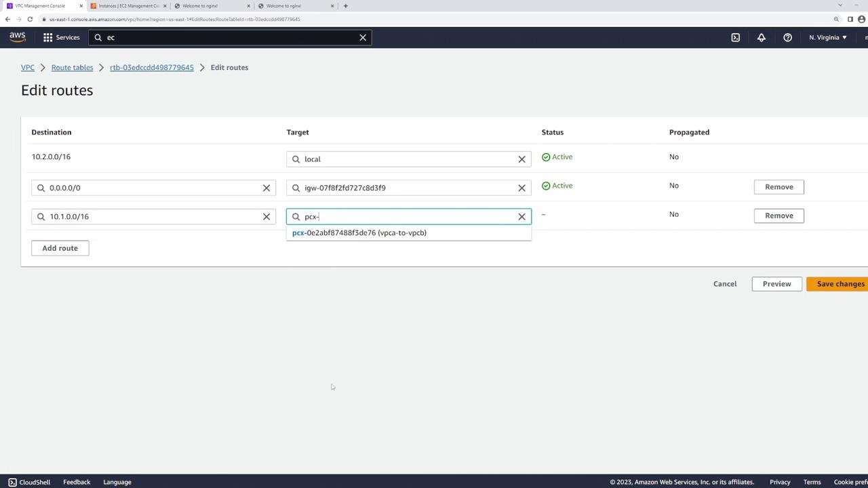Viewport: 868px width, 488px height.
Task: Click the 10.2.0.0/16 destination text
Action: point(51,157)
